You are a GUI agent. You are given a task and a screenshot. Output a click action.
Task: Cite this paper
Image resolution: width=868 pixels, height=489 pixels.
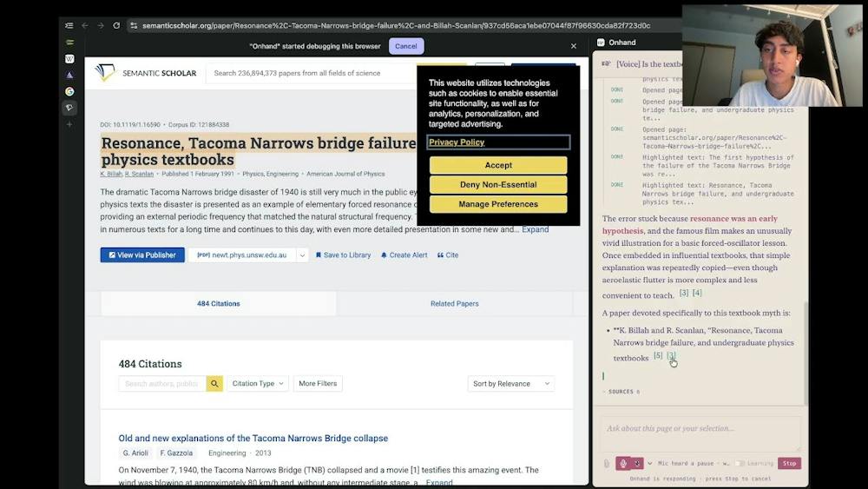tap(448, 255)
